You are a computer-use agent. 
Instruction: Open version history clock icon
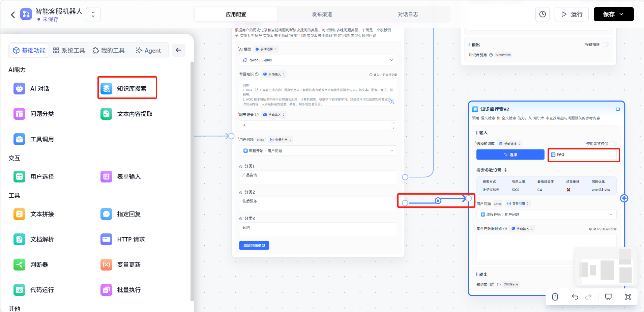tap(542, 14)
